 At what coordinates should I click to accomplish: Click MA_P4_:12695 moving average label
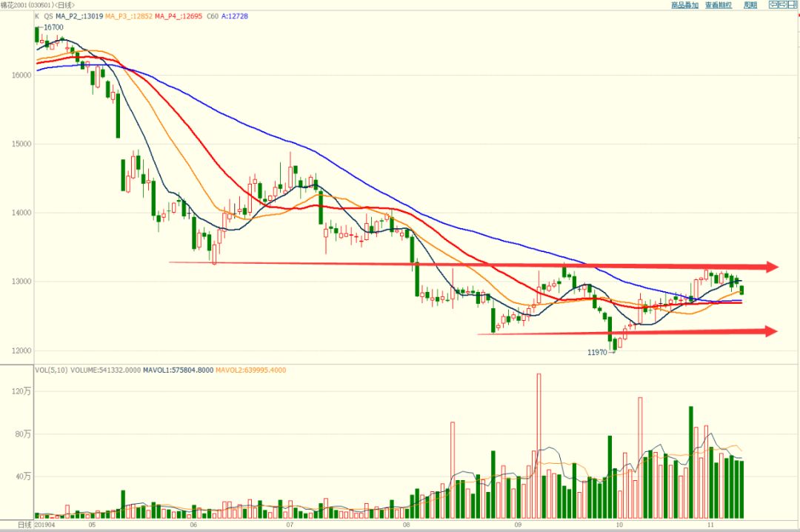click(x=179, y=16)
